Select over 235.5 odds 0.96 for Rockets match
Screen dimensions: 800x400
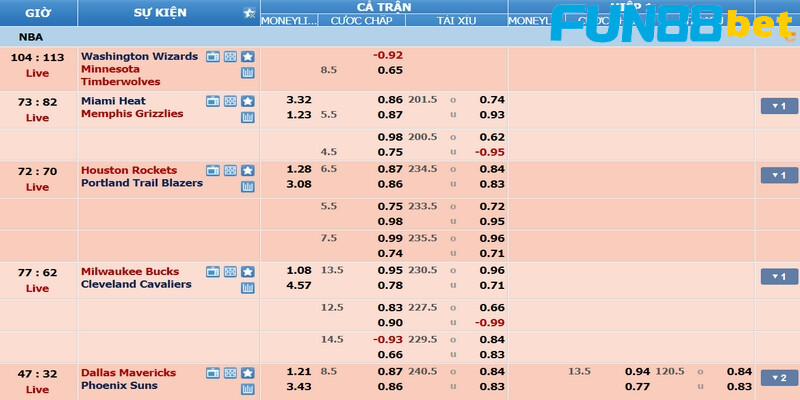pyautogui.click(x=492, y=238)
